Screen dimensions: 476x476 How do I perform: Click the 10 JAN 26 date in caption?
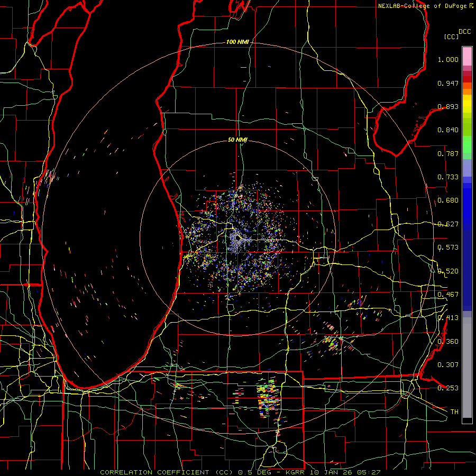[x=332, y=472]
